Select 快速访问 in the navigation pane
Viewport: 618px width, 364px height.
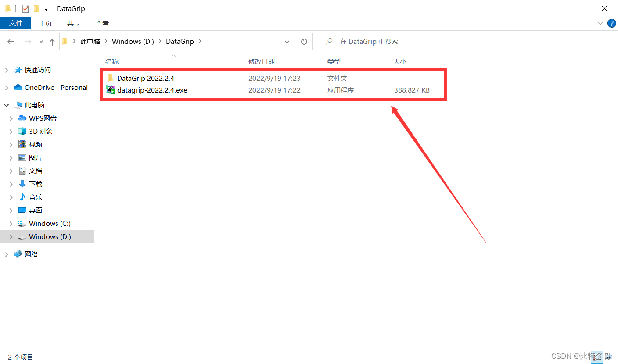tap(38, 70)
